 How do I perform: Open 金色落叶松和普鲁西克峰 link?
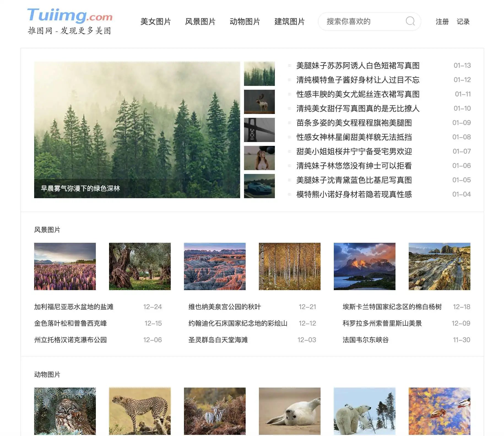click(71, 323)
